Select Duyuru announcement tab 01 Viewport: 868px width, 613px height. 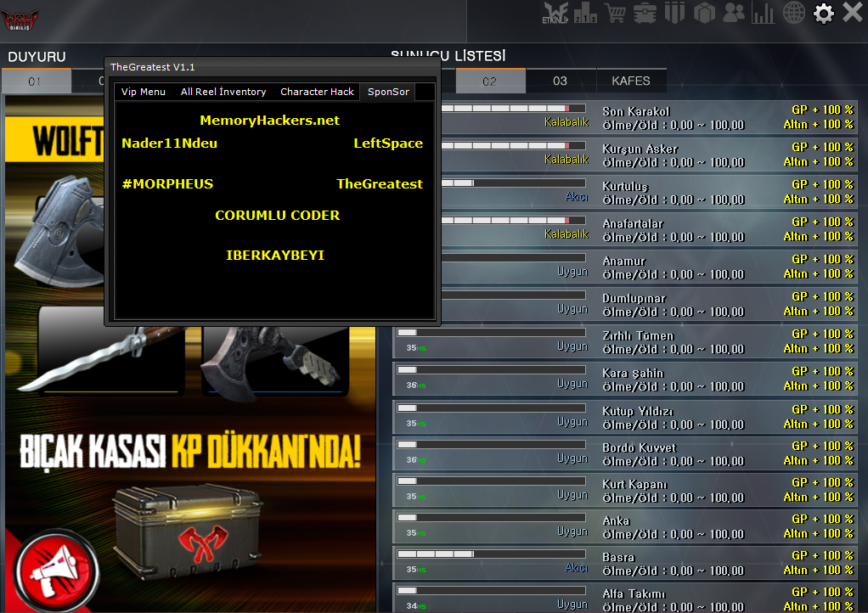[x=36, y=82]
